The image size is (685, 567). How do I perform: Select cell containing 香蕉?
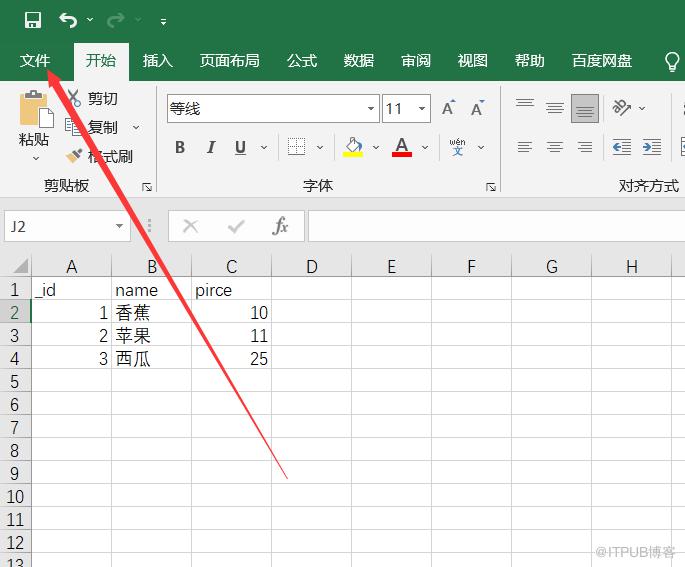click(x=151, y=312)
